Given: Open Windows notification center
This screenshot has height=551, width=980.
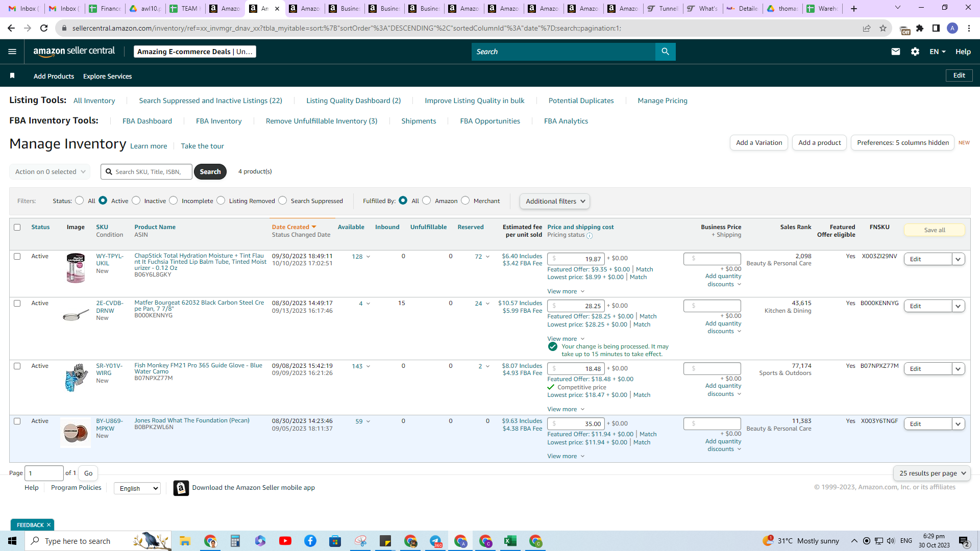Looking at the screenshot, I should tap(964, 541).
